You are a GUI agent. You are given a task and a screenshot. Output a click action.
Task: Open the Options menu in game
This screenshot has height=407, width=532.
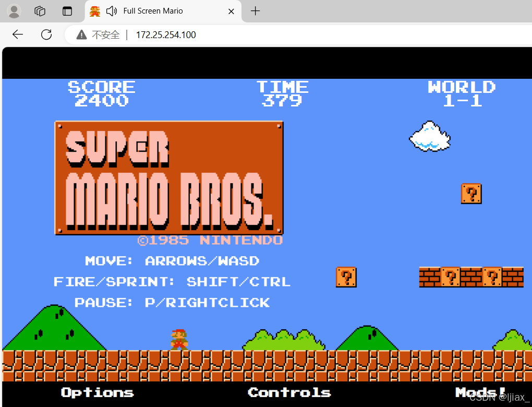(98, 392)
